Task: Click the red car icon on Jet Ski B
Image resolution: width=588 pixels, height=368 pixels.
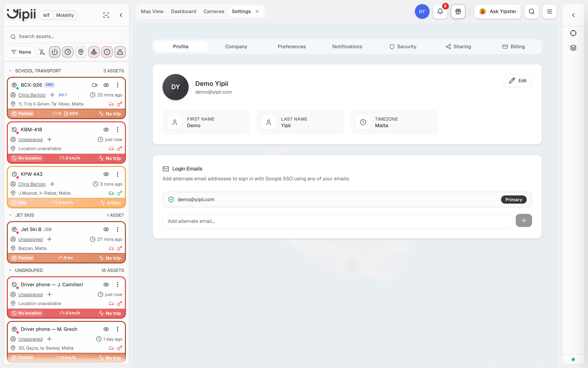Action: (x=111, y=248)
